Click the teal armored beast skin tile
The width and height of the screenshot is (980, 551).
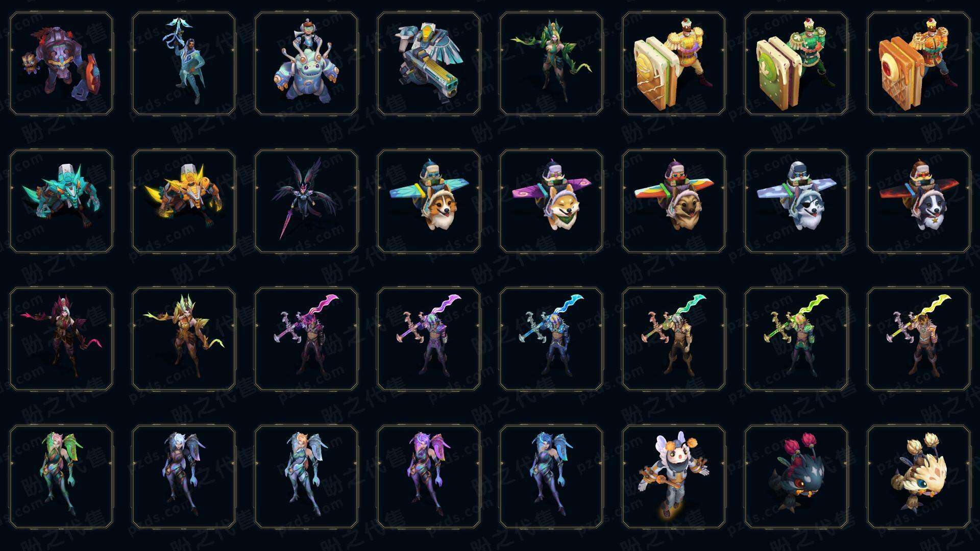(61, 201)
